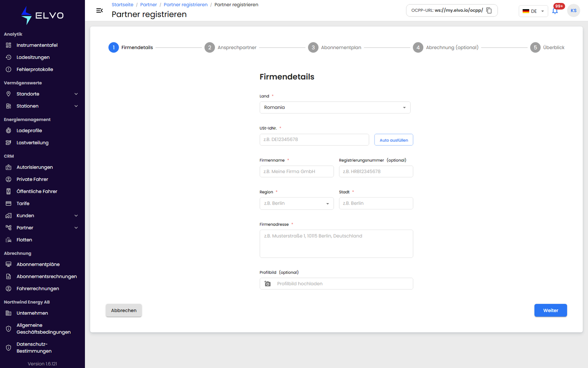588x368 pixels.
Task: Select step 4 Abrechnung (optional)
Action: pos(445,47)
